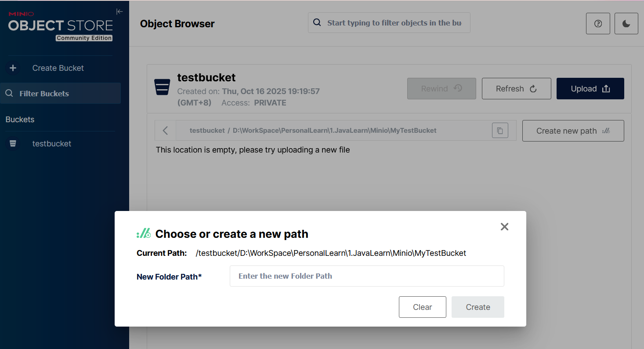Click the Upload button
Viewport: 644px width, 349px height.
(x=590, y=89)
